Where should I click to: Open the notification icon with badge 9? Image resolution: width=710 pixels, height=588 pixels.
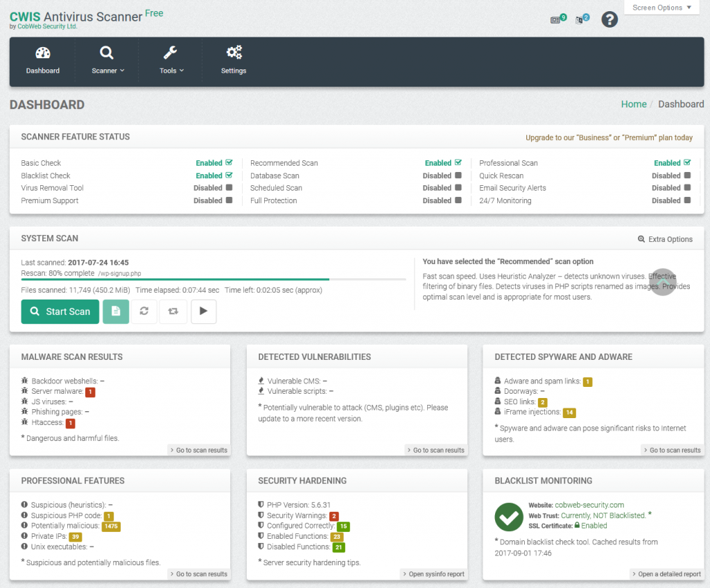coord(558,19)
